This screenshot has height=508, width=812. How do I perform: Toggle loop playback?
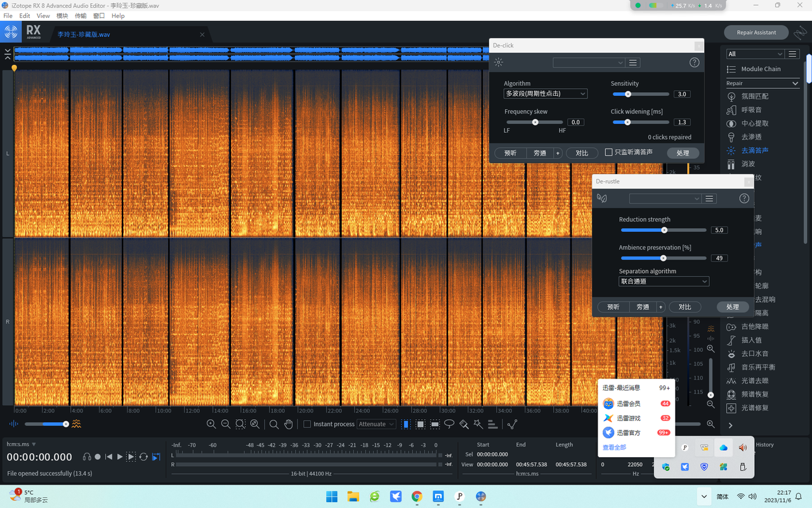[x=143, y=457]
